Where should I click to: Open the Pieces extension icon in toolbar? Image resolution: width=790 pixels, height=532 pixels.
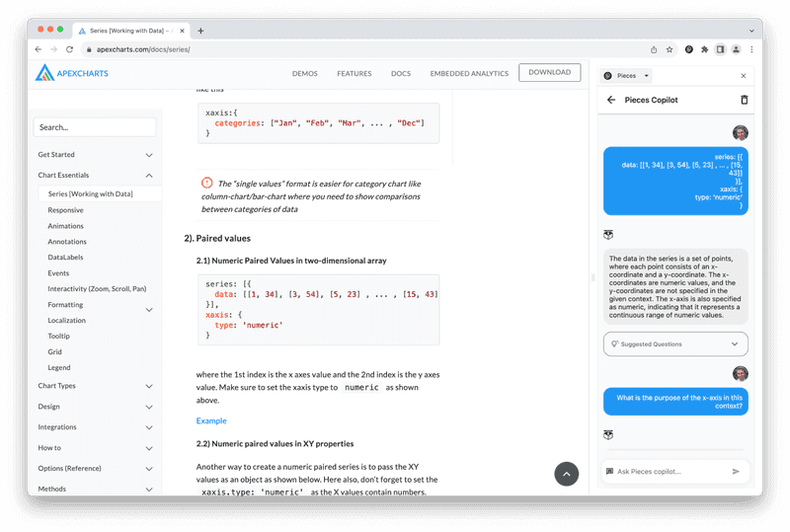[x=688, y=49]
